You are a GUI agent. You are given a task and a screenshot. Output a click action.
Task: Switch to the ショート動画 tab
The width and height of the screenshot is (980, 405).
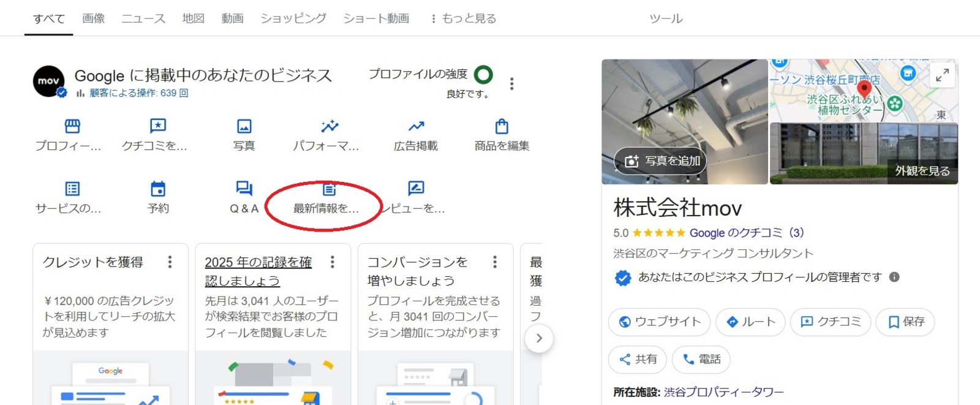pos(376,18)
